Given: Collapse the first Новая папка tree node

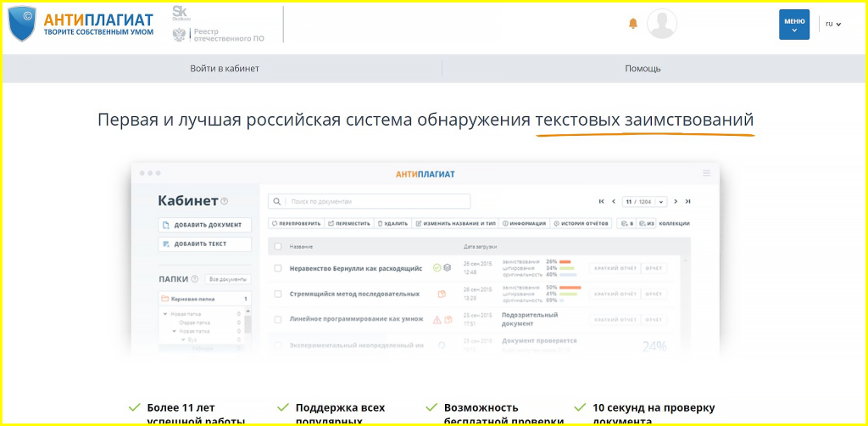Looking at the screenshot, I should [165, 314].
